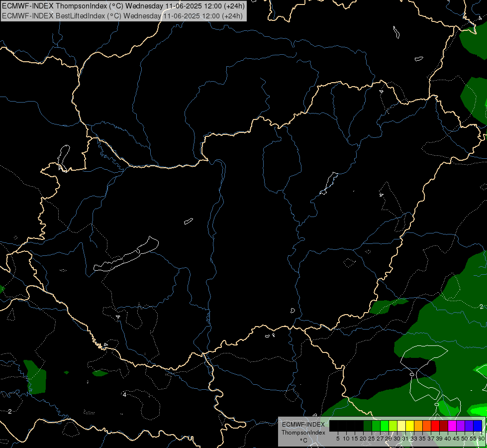Image resolution: width=487 pixels, height=448 pixels.
Task: Click the dark red 39–40 legend swatch
Action: click(x=444, y=426)
